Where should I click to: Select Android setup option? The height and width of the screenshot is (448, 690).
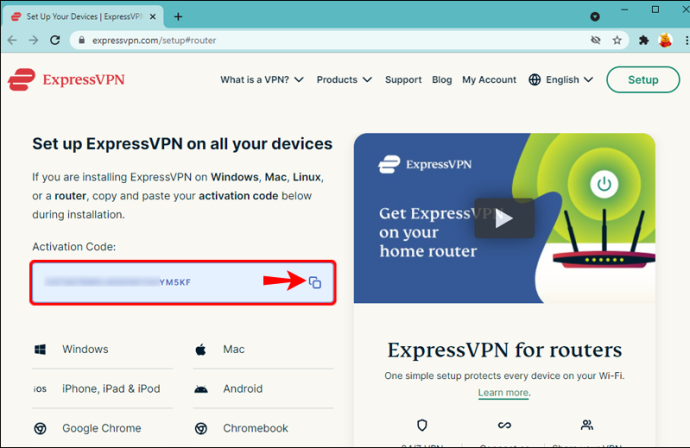[x=263, y=389]
